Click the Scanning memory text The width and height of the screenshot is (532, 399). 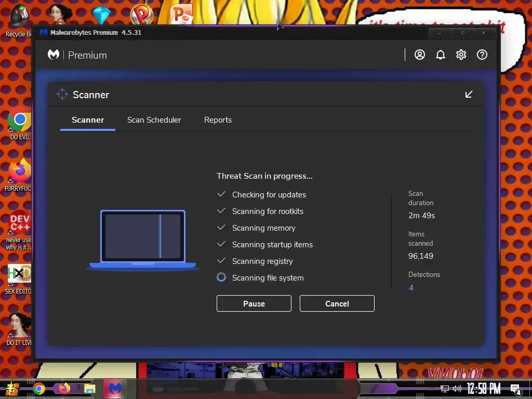[263, 228]
